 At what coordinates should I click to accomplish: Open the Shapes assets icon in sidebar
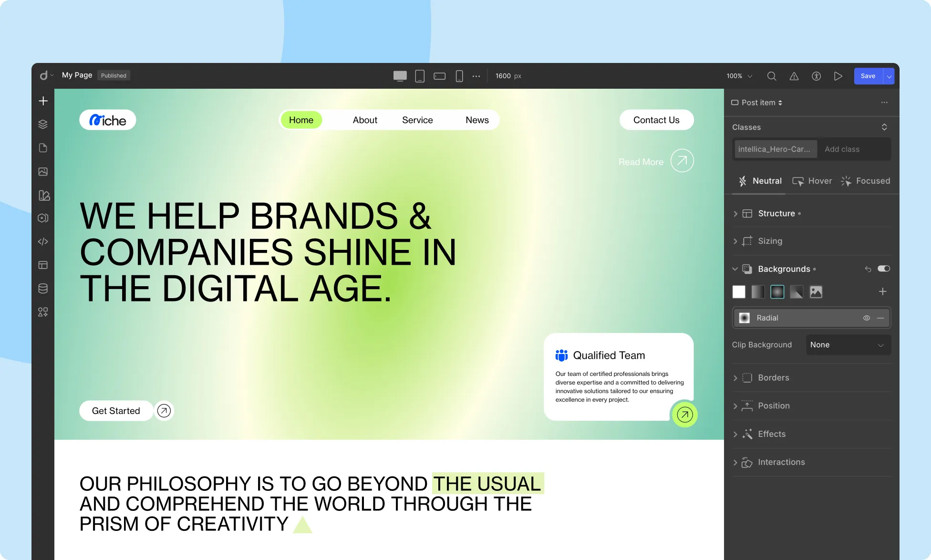click(x=43, y=312)
